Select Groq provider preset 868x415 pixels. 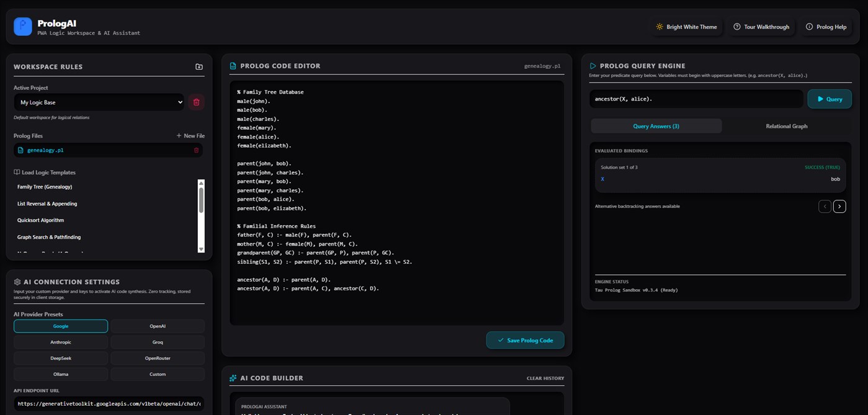click(x=158, y=342)
